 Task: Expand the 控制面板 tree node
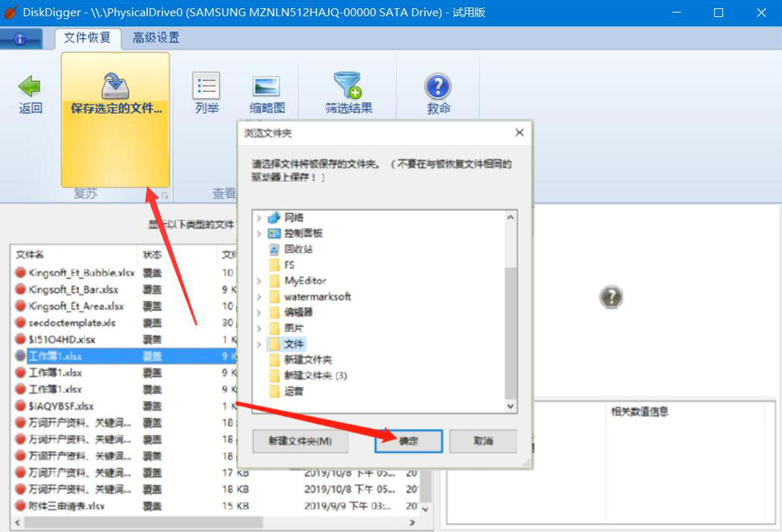click(259, 233)
